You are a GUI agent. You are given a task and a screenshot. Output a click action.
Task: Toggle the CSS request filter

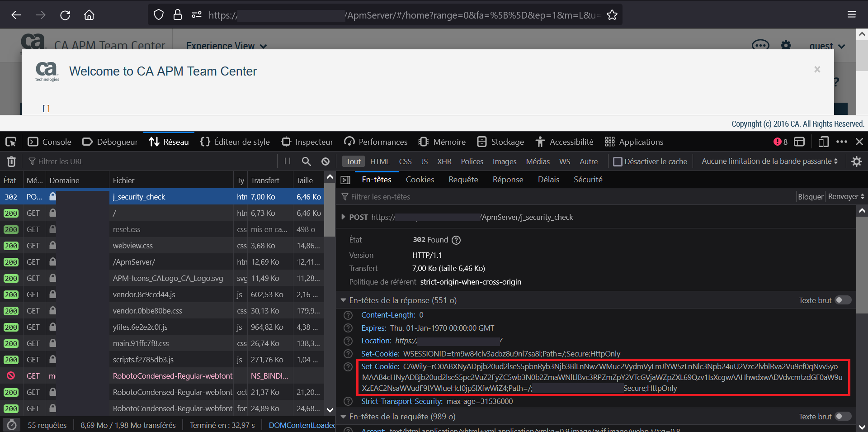point(405,161)
